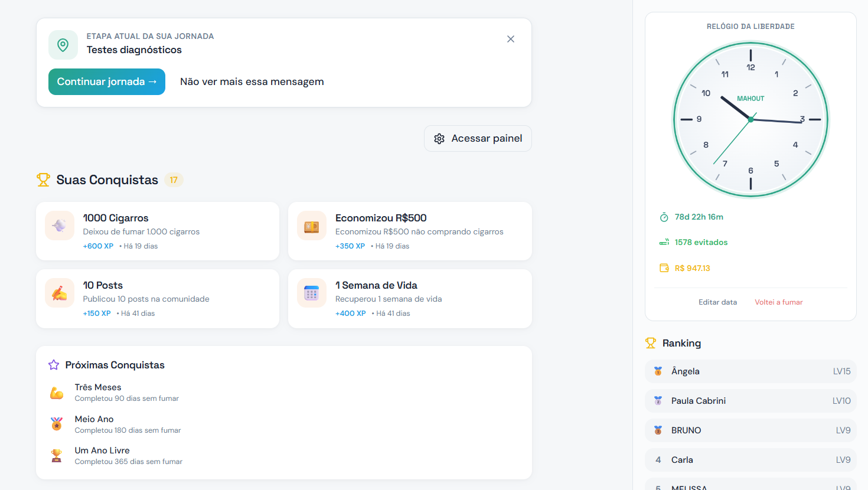868x490 pixels.
Task: Click the Ranking trophy icon
Action: tap(651, 343)
